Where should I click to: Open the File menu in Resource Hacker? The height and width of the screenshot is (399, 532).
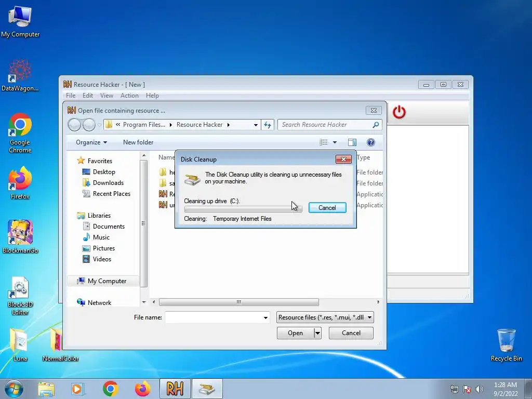71,96
